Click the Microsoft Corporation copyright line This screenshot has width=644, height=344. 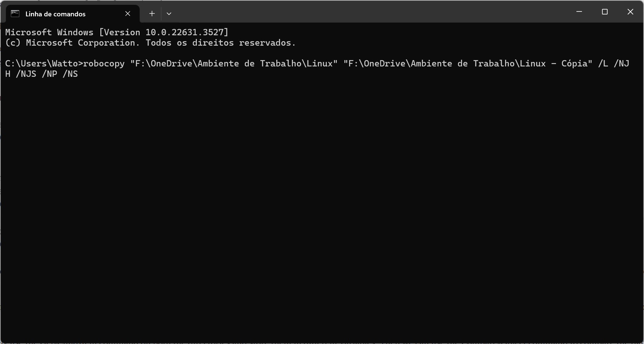coord(150,43)
